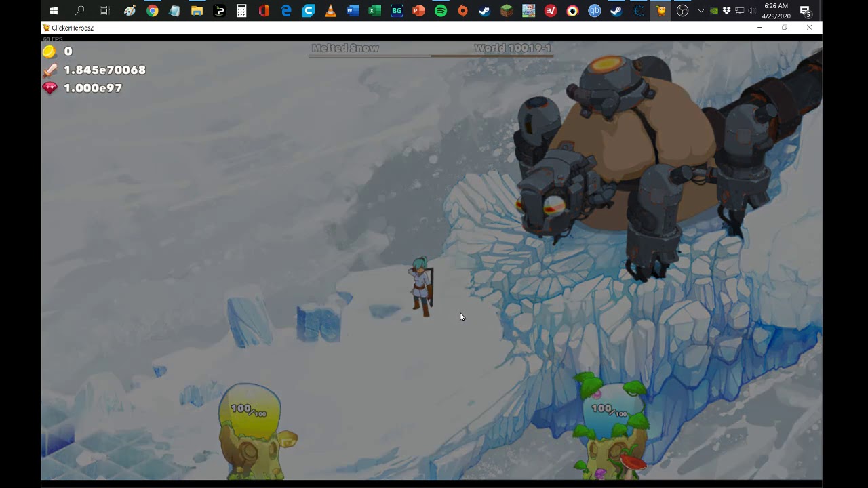Expand the hidden system tray icons
The width and height of the screenshot is (868, 488).
tap(701, 11)
